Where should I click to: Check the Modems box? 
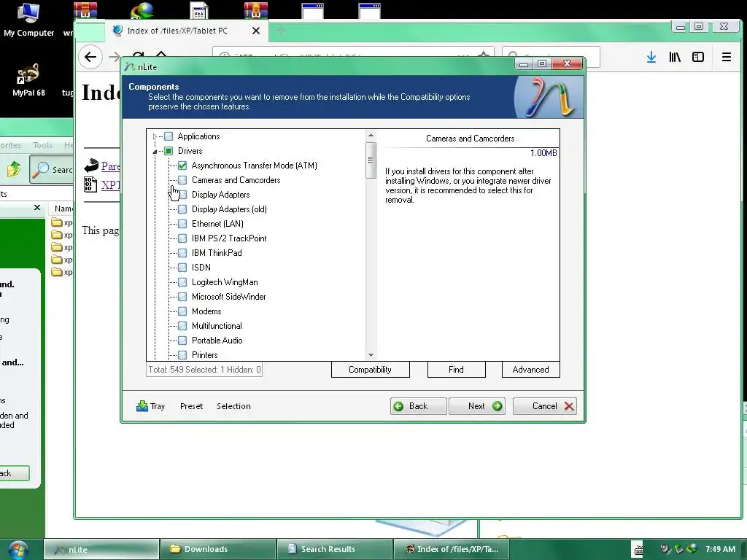182,311
